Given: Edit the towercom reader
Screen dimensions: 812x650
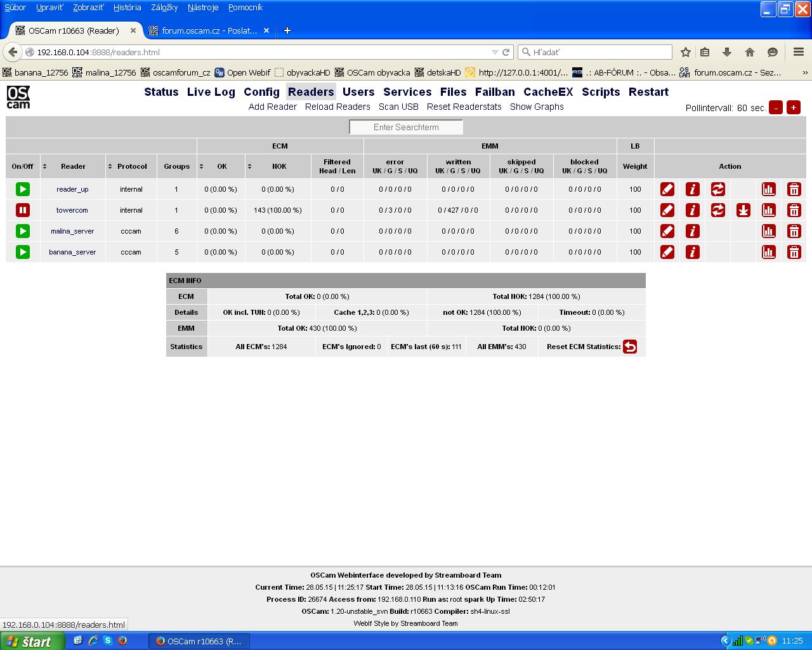Looking at the screenshot, I should [x=667, y=210].
